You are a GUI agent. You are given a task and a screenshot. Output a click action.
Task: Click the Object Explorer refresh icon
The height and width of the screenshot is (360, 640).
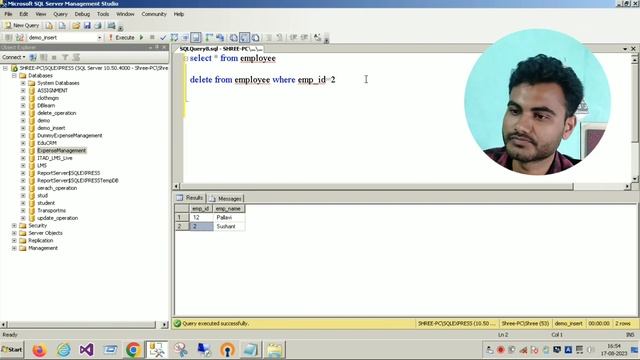[76, 57]
